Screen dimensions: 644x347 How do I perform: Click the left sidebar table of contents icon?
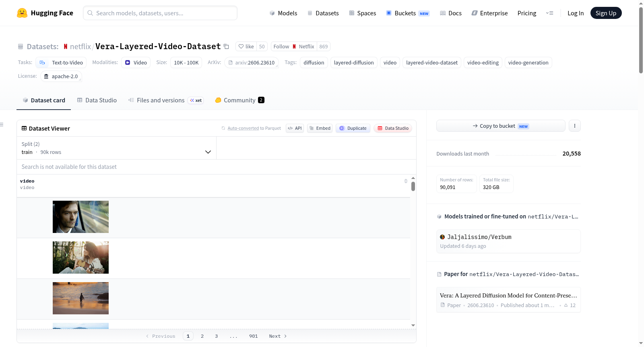2,125
